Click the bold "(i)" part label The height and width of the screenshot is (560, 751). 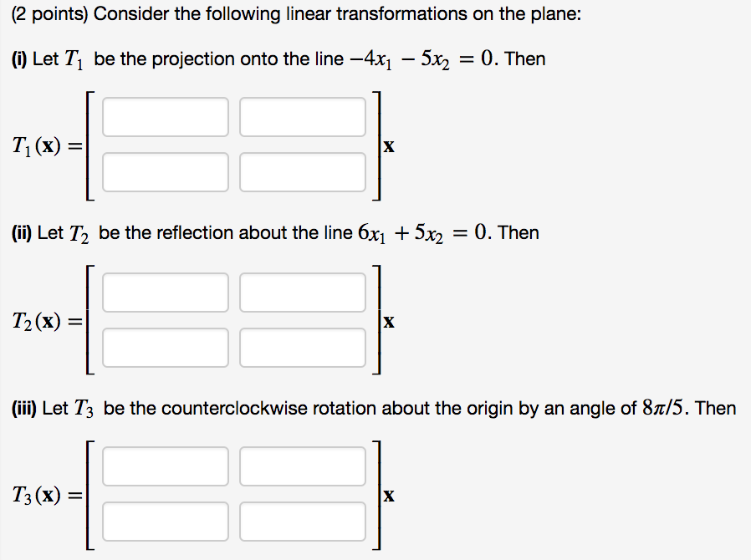[18, 59]
